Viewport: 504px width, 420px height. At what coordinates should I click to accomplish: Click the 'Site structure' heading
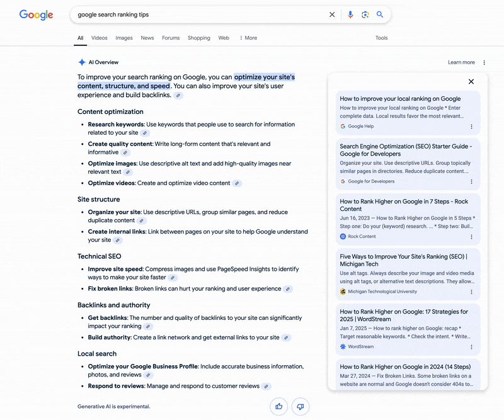pos(99,200)
